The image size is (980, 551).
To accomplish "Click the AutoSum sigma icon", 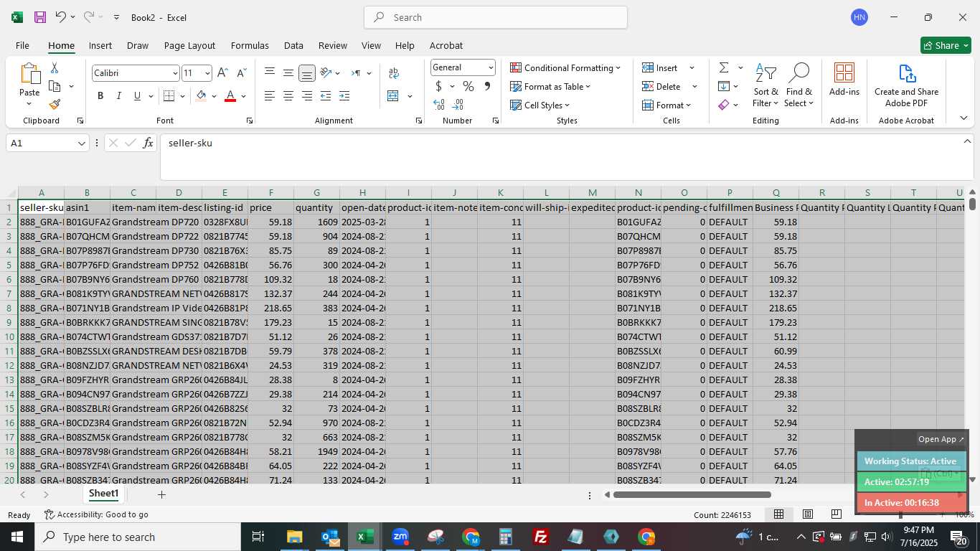I will pos(724,67).
